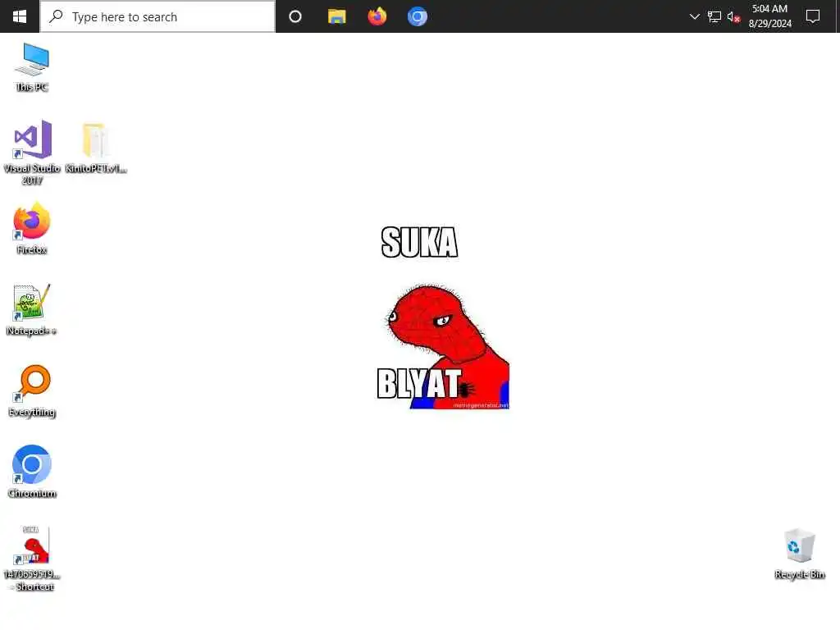The width and height of the screenshot is (840, 630).
Task: Select the Notepad++ desktop shortcut
Action: click(x=32, y=309)
